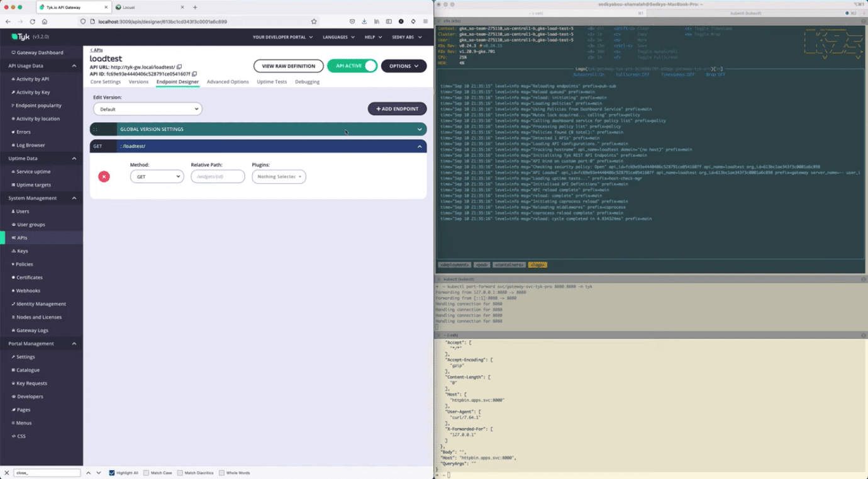Uncheck Highlight All in find bar
The width and height of the screenshot is (868, 479).
click(111, 473)
